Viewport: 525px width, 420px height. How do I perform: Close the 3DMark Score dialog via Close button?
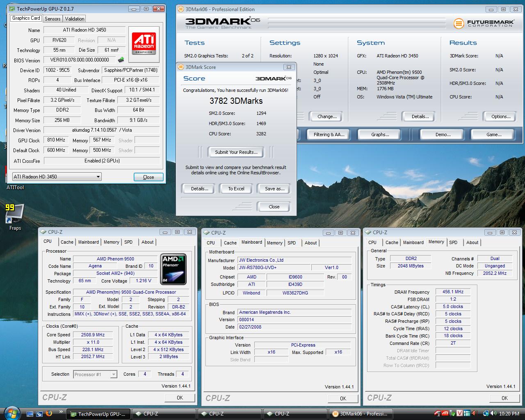pyautogui.click(x=274, y=207)
